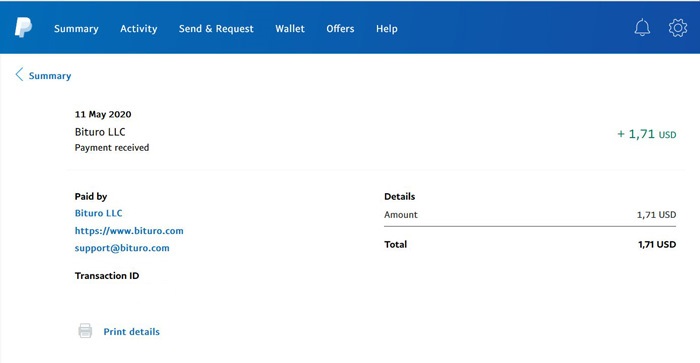This screenshot has height=363, width=700.
Task: Click the + 1,71 USD amount
Action: (x=646, y=134)
